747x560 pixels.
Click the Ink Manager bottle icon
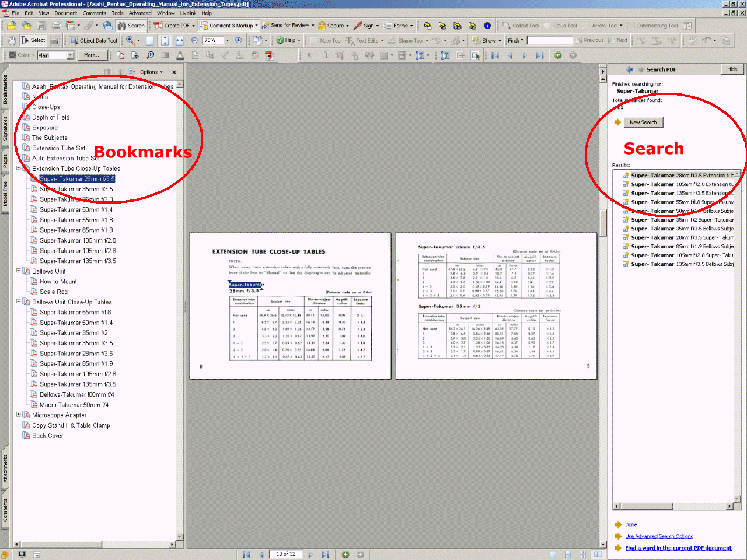pyautogui.click(x=180, y=55)
